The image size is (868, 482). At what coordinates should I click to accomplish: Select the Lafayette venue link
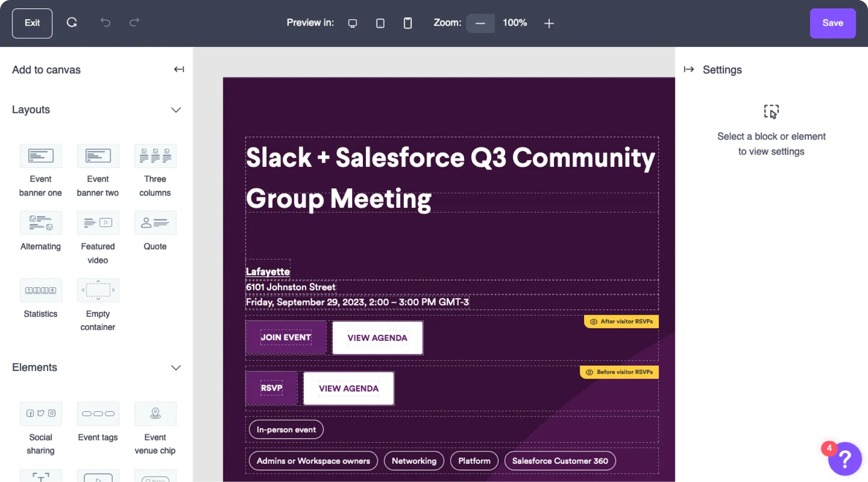point(268,271)
